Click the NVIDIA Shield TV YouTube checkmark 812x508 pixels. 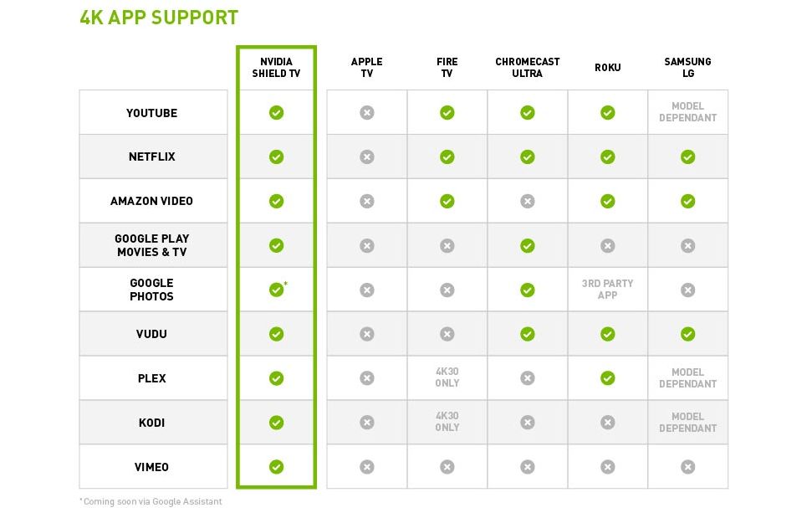276,112
